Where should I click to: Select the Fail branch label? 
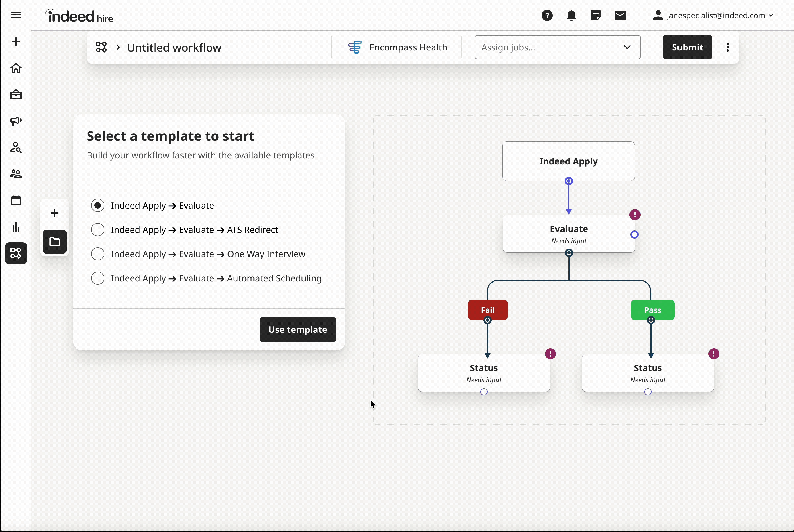[488, 310]
